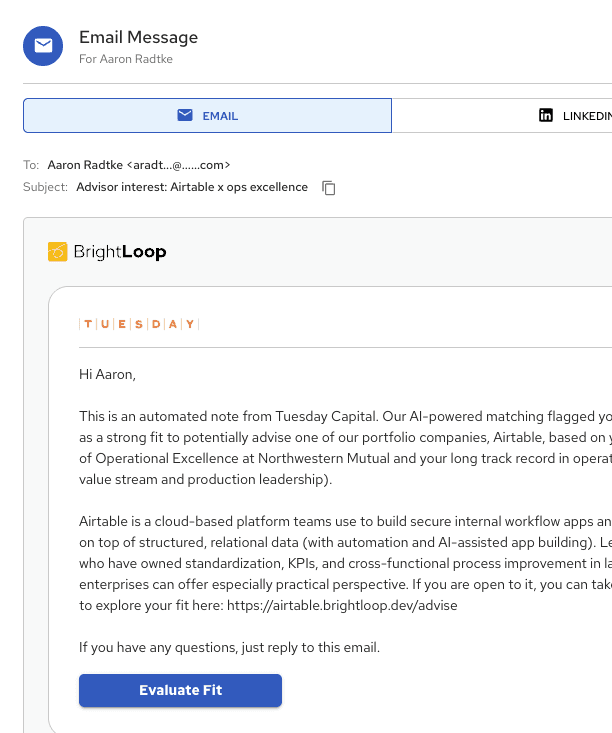Viewport: 612px width, 733px height.
Task: Click the BrightLoop logo icon
Action: click(x=58, y=252)
